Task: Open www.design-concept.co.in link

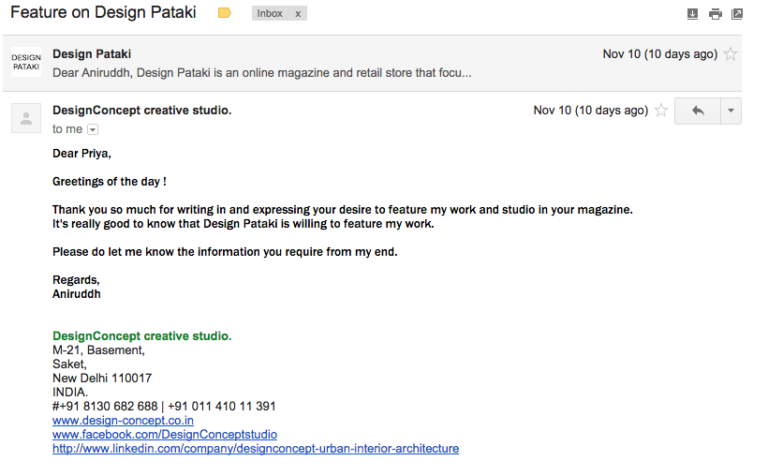Action: (x=123, y=420)
